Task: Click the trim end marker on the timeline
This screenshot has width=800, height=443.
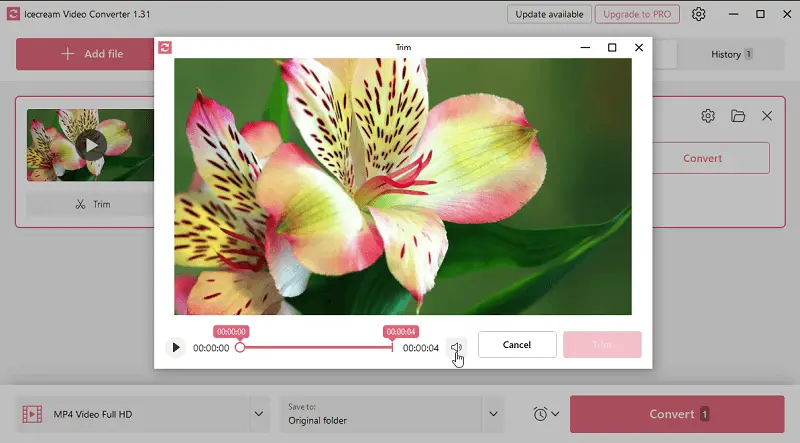Action: point(392,348)
